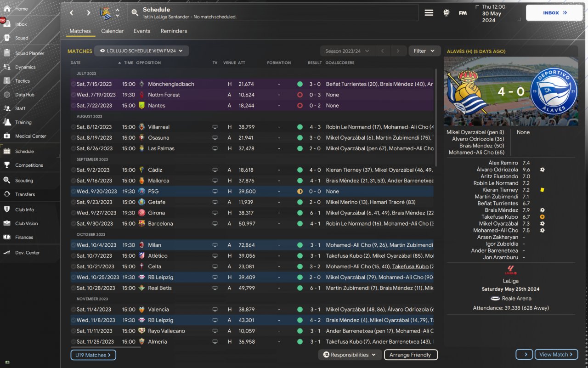Go to Training via the cone icon
The height and width of the screenshot is (368, 588).
click(7, 122)
